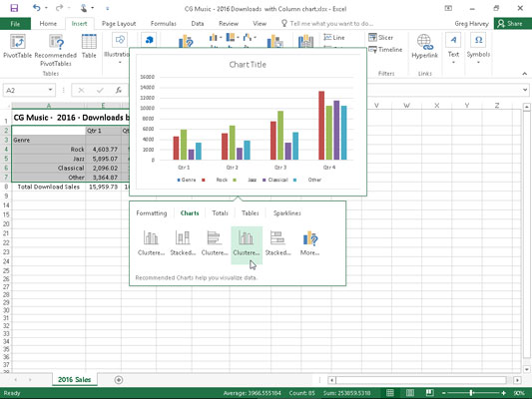This screenshot has height=399, width=532.
Task: Click zoom out minus button
Action: [444, 393]
